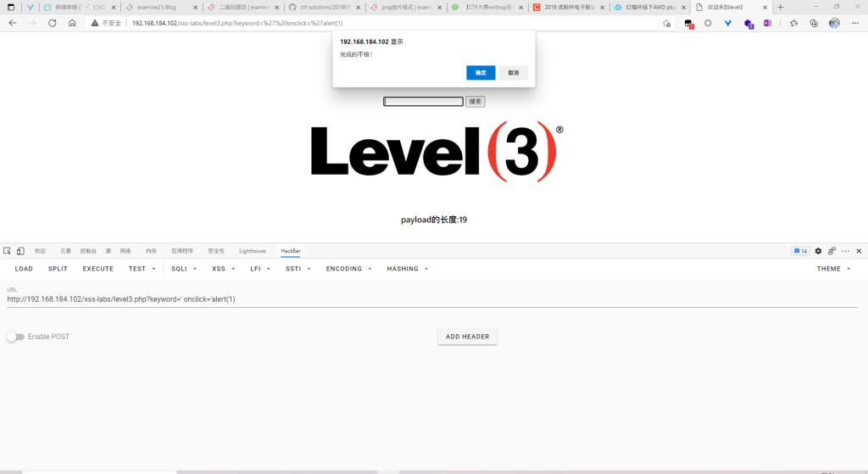Toggle the Enable POST switch
This screenshot has height=474, width=868.
pyautogui.click(x=16, y=337)
